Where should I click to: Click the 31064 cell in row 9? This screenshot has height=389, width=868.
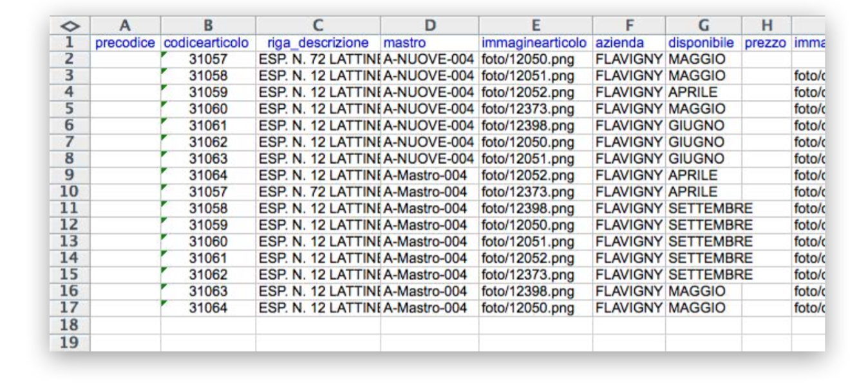pos(208,175)
